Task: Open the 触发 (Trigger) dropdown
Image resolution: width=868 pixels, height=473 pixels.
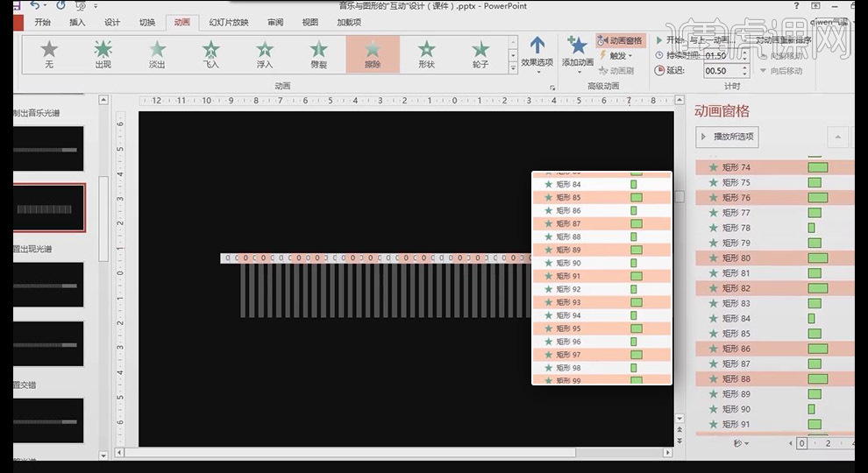Action: coord(620,55)
